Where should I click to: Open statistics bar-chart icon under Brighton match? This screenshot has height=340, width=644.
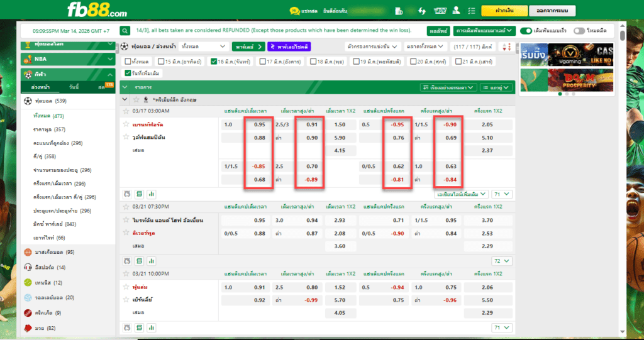pos(152,261)
